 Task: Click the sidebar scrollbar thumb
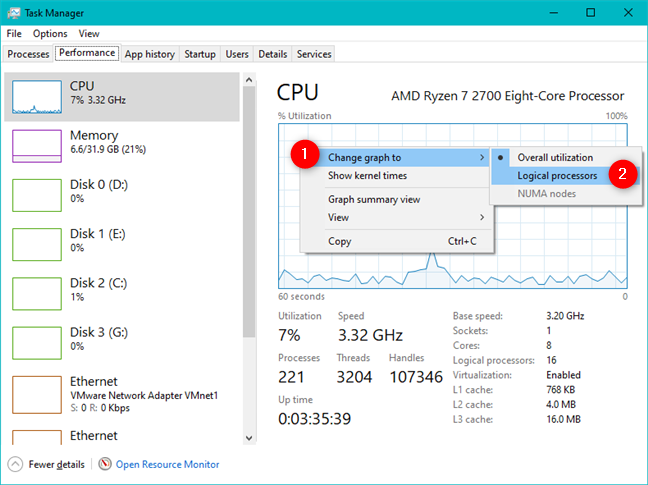[249, 212]
